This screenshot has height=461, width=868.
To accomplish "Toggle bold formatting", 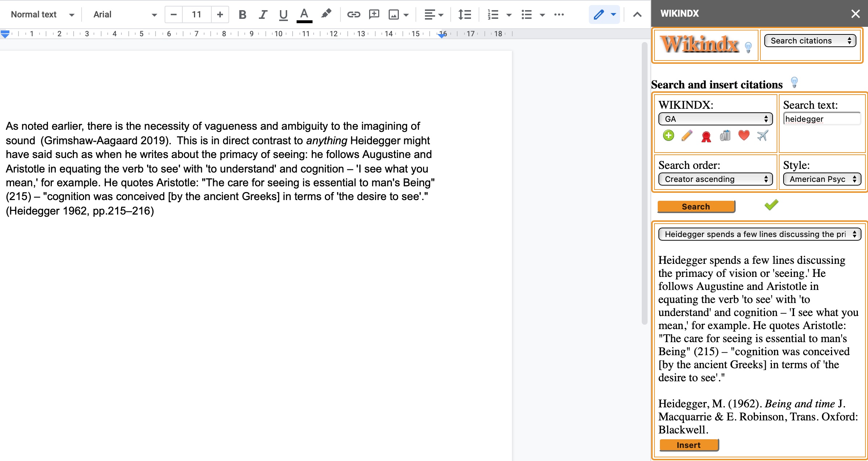I will 243,14.
